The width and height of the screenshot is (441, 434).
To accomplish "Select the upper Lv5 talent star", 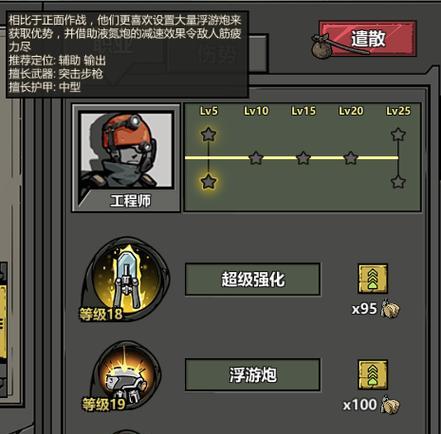I will click(208, 134).
